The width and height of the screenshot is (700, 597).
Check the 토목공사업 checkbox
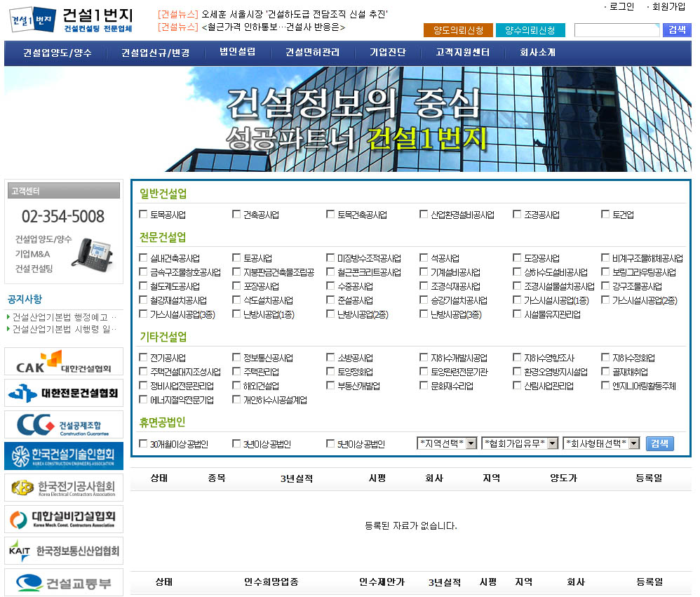coord(144,215)
